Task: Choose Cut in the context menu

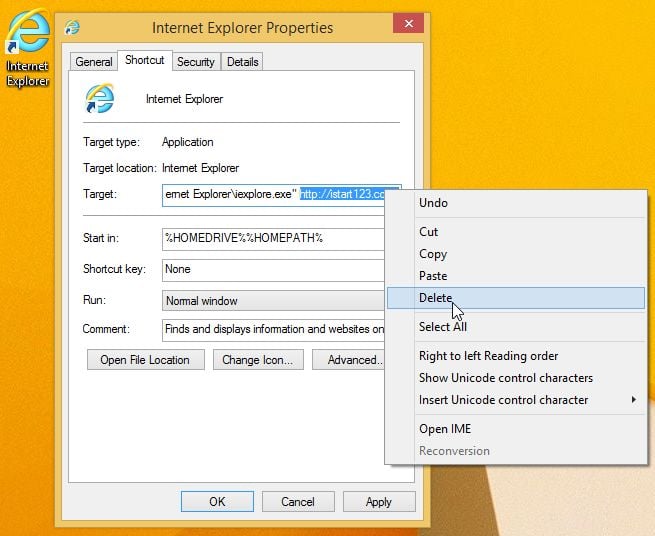Action: click(x=516, y=232)
